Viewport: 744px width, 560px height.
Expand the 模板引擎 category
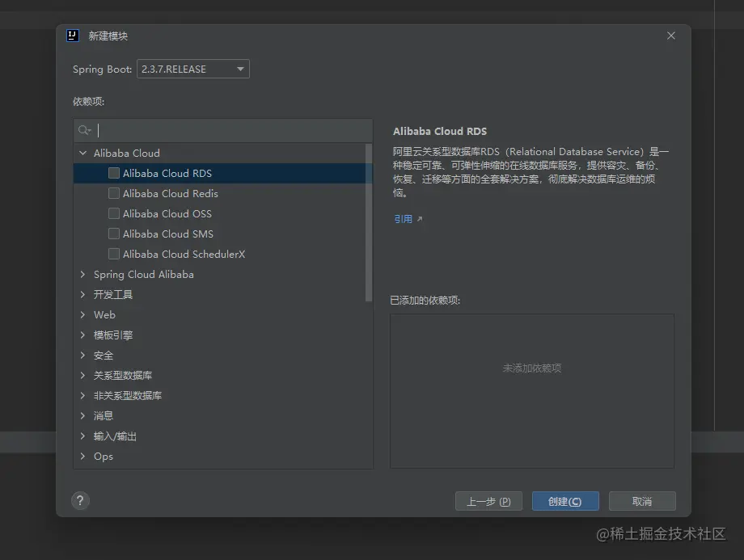pyautogui.click(x=83, y=335)
